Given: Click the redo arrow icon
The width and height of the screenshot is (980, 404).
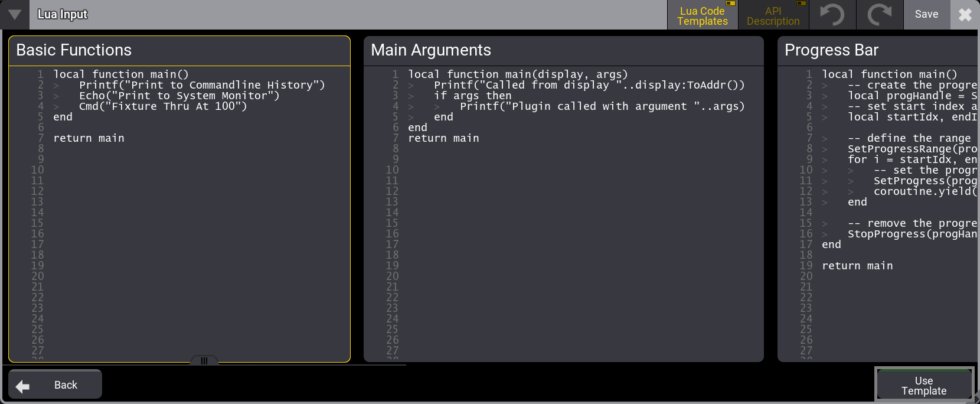Looking at the screenshot, I should click(x=880, y=15).
